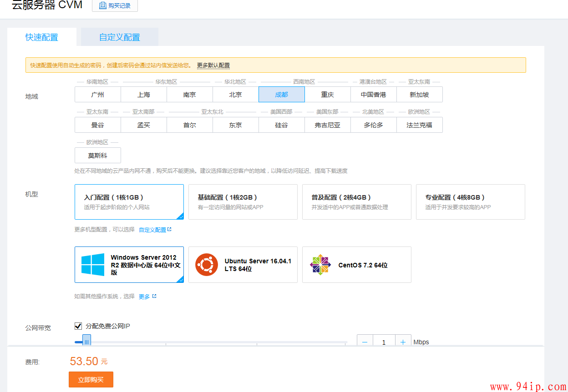
Task: Click the 地域 section label
Action: pos(32,96)
